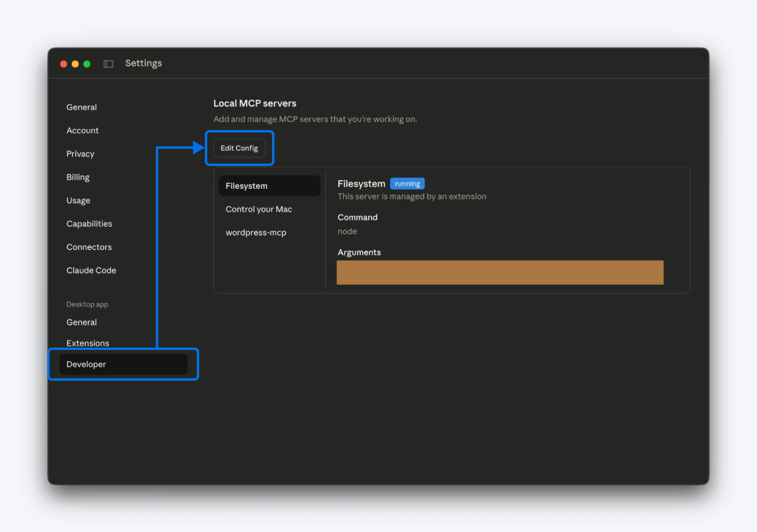Open the Privacy section
The width and height of the screenshot is (757, 532).
[80, 154]
